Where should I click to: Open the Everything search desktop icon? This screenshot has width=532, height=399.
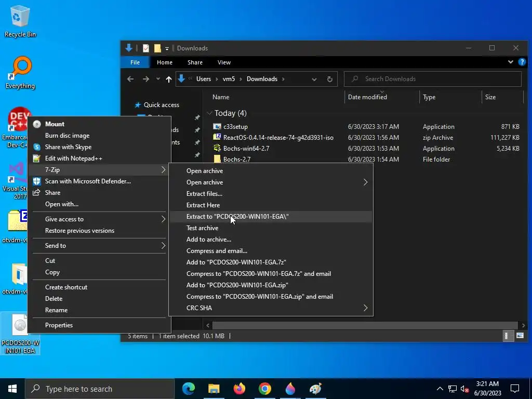20,73
